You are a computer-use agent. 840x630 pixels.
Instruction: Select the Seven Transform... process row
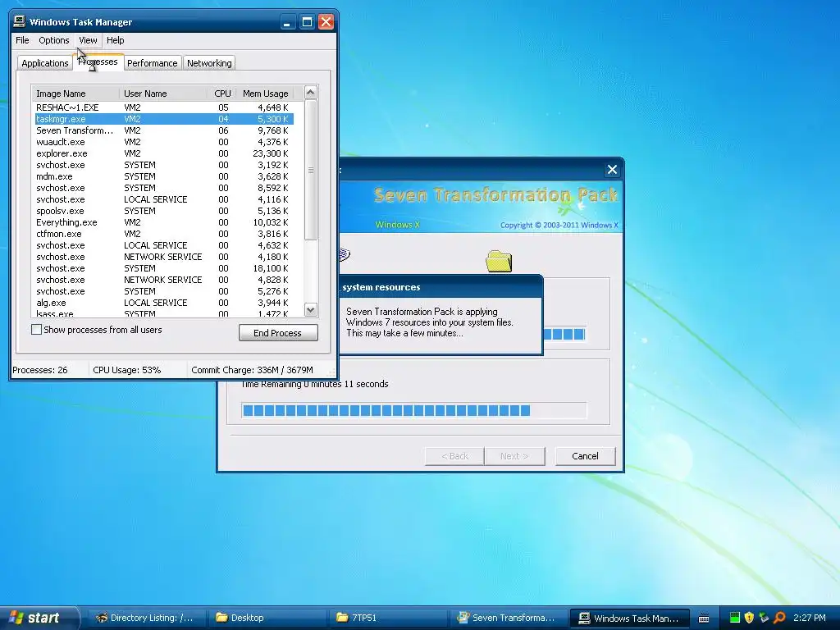click(x=164, y=130)
